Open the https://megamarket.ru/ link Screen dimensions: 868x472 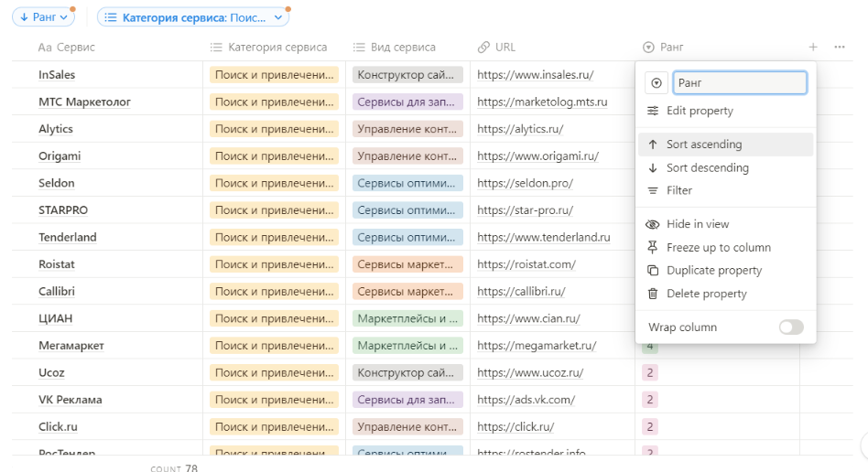tap(537, 346)
